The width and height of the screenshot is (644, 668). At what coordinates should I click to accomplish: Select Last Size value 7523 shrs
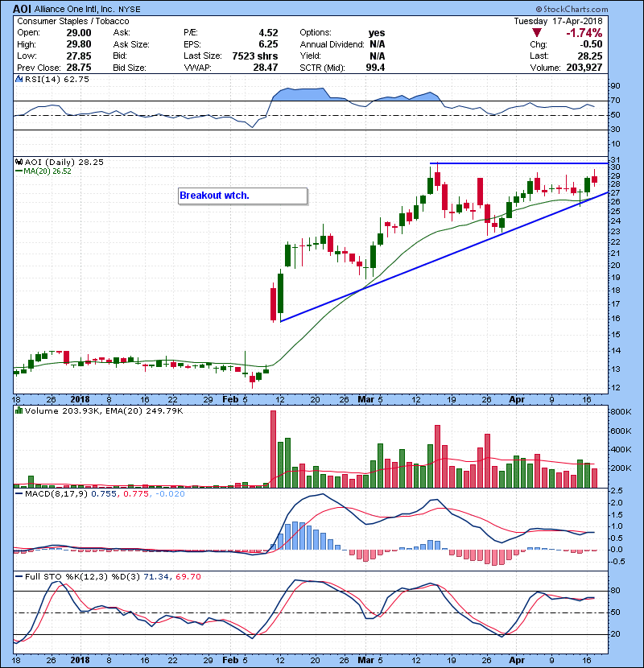pyautogui.click(x=255, y=56)
